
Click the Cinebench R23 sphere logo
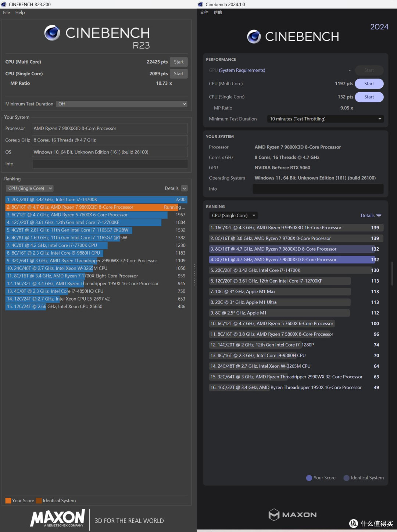[52, 33]
